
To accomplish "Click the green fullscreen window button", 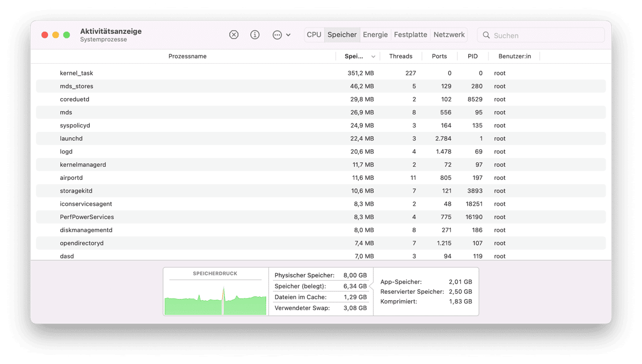I will [67, 35].
